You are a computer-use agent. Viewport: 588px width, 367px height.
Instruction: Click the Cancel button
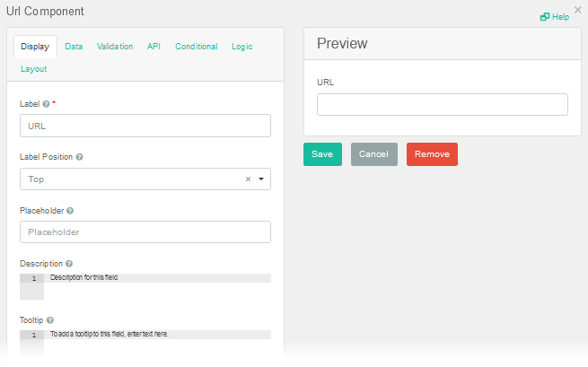point(373,154)
